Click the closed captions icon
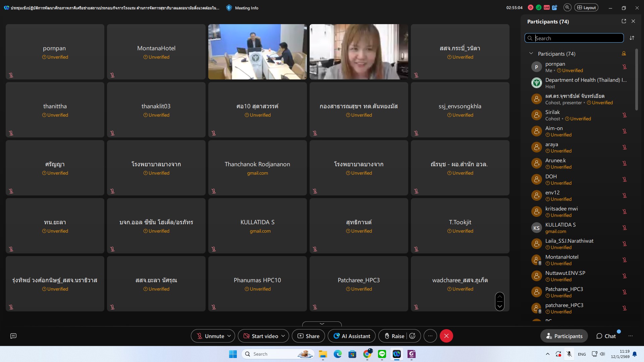644x362 pixels. 13,336
